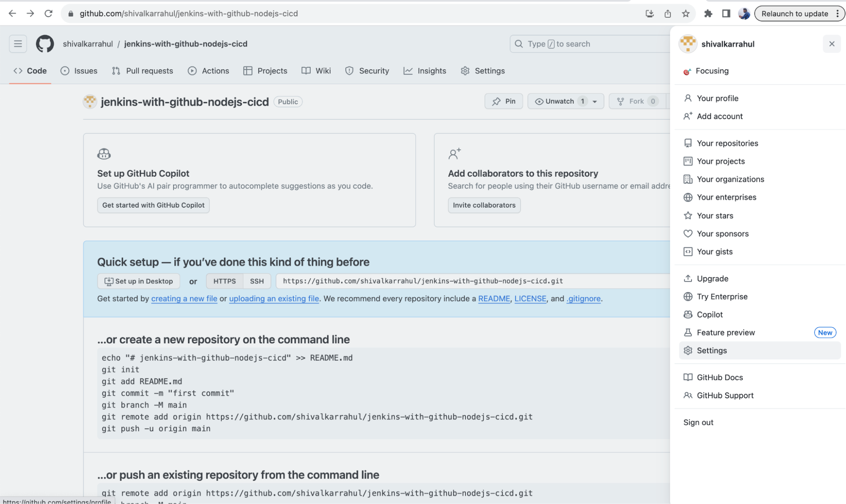Click the bookmark star in the address bar
The height and width of the screenshot is (504, 846).
(685, 13)
